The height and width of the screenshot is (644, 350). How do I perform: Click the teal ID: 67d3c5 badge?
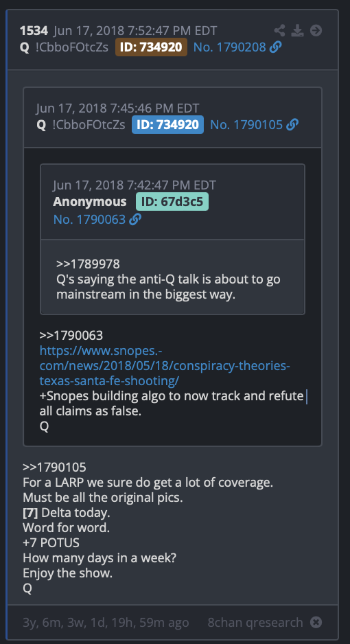coord(172,202)
